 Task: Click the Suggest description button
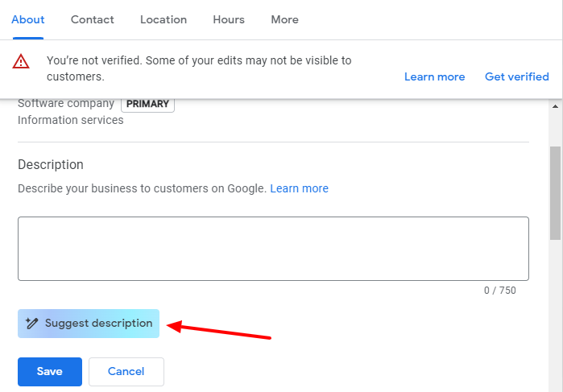click(x=89, y=324)
